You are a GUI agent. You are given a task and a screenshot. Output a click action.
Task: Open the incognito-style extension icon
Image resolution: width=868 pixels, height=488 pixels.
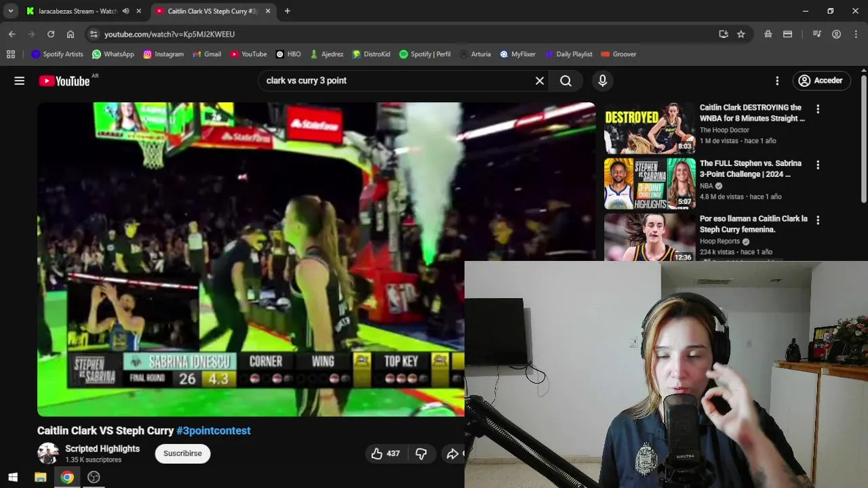pos(768,34)
